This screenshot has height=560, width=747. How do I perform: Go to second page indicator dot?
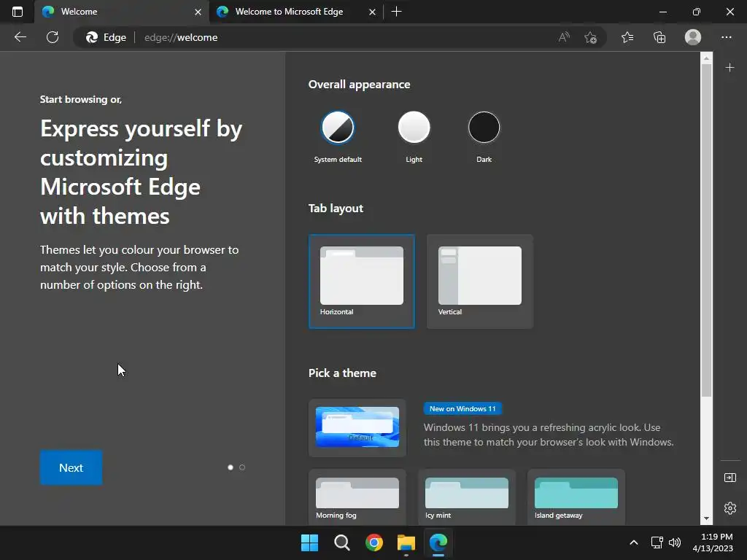tap(242, 467)
